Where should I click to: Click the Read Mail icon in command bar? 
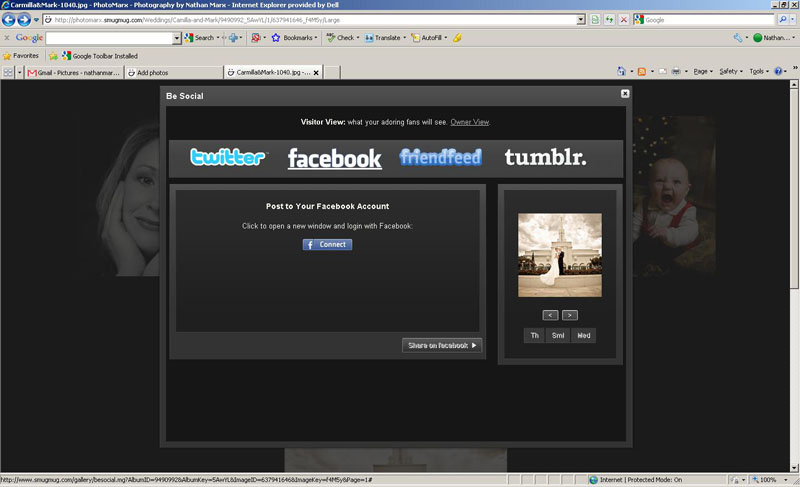pos(663,71)
